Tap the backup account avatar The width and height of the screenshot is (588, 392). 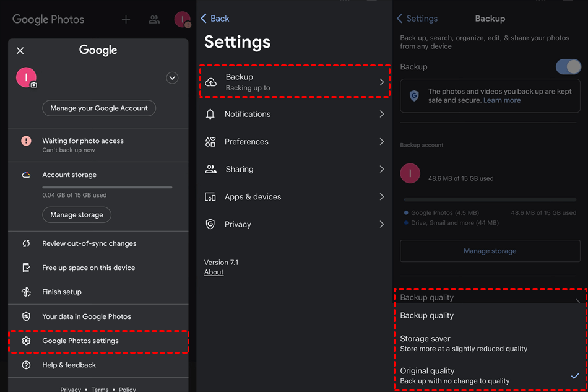(x=410, y=173)
